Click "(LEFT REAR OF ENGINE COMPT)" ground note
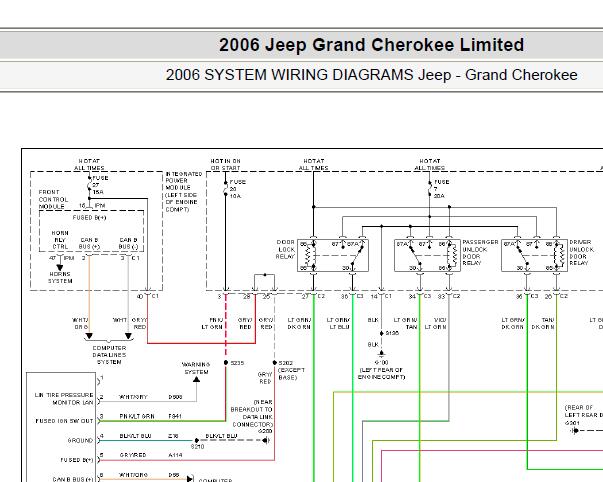 coord(381,373)
